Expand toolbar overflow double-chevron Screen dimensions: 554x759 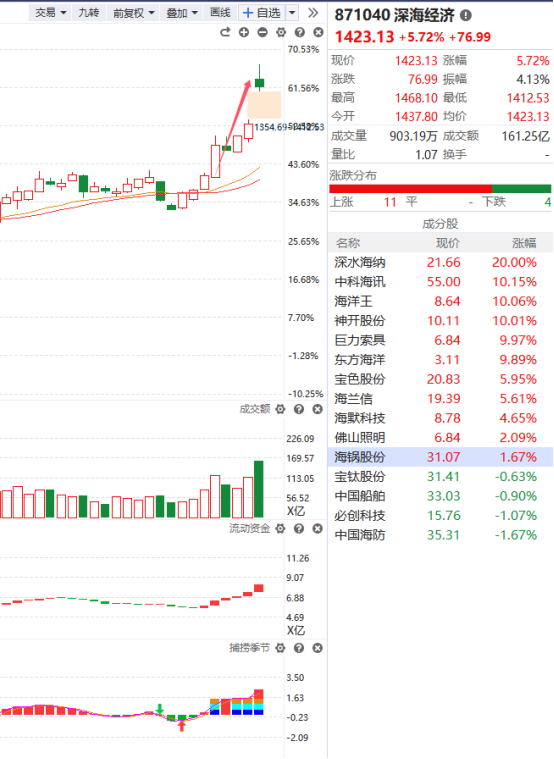coord(313,13)
